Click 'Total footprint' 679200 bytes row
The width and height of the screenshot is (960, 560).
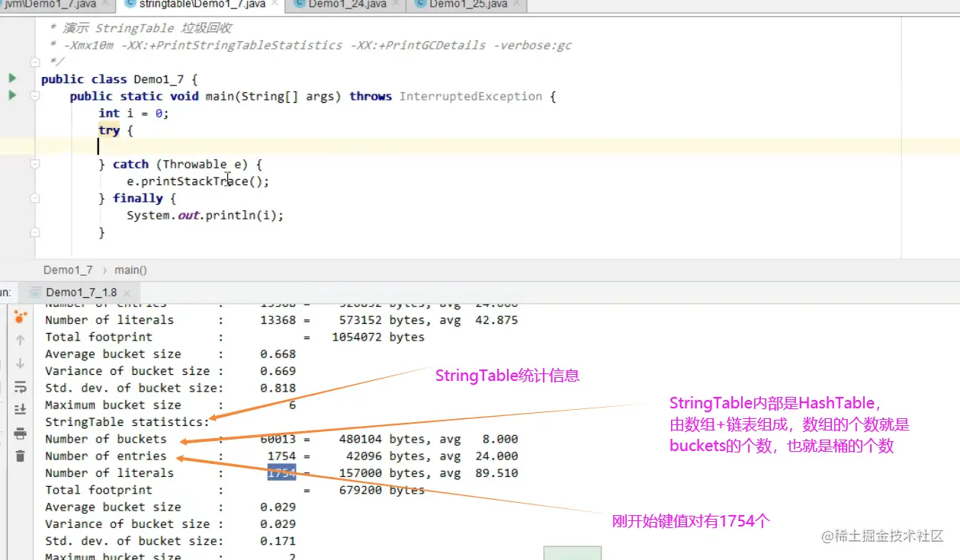pos(235,490)
